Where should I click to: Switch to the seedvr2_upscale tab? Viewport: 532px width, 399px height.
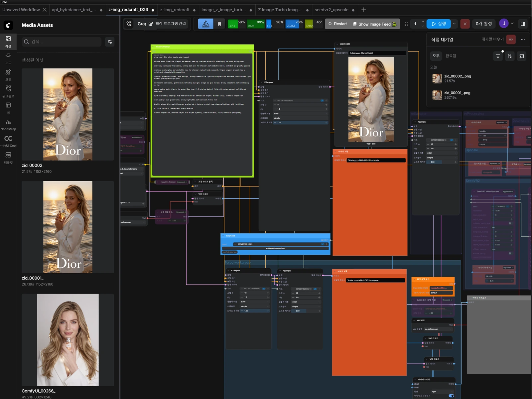pos(332,10)
